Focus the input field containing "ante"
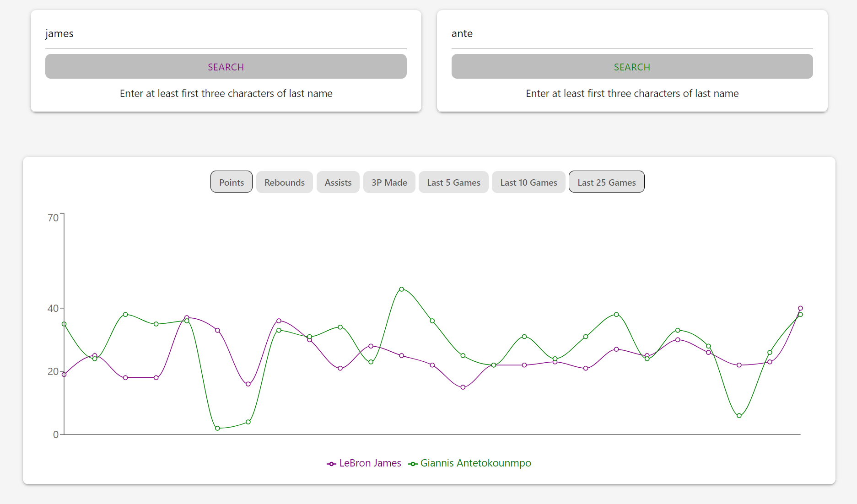857x504 pixels. [x=632, y=34]
